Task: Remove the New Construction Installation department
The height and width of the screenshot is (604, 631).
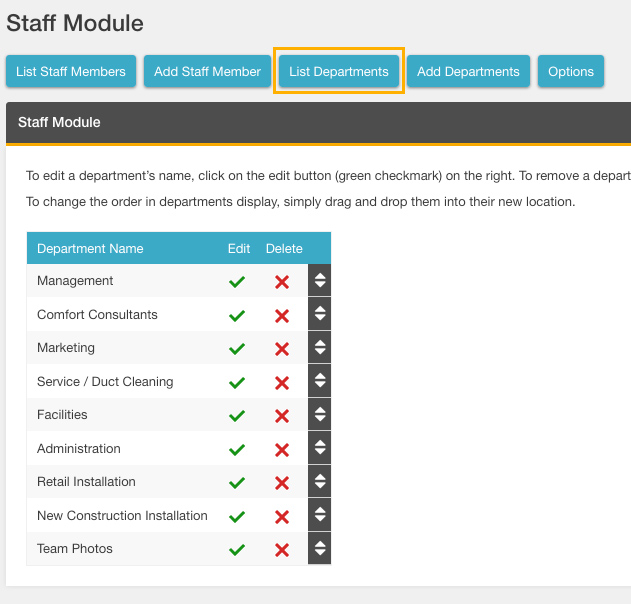Action: click(x=282, y=517)
